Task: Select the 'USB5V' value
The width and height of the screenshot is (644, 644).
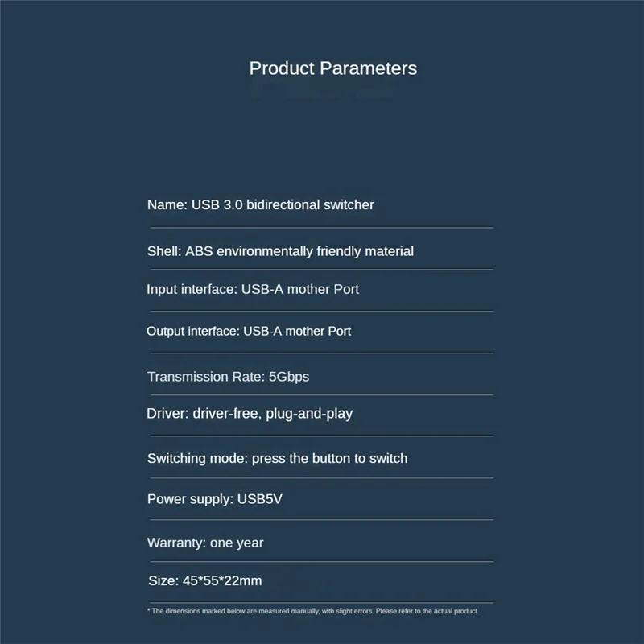Action: [260, 499]
